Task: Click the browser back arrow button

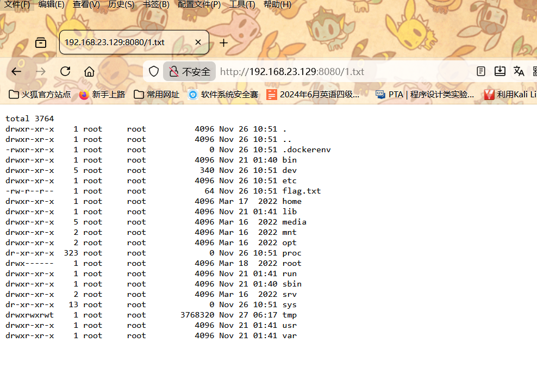Action: click(x=16, y=72)
